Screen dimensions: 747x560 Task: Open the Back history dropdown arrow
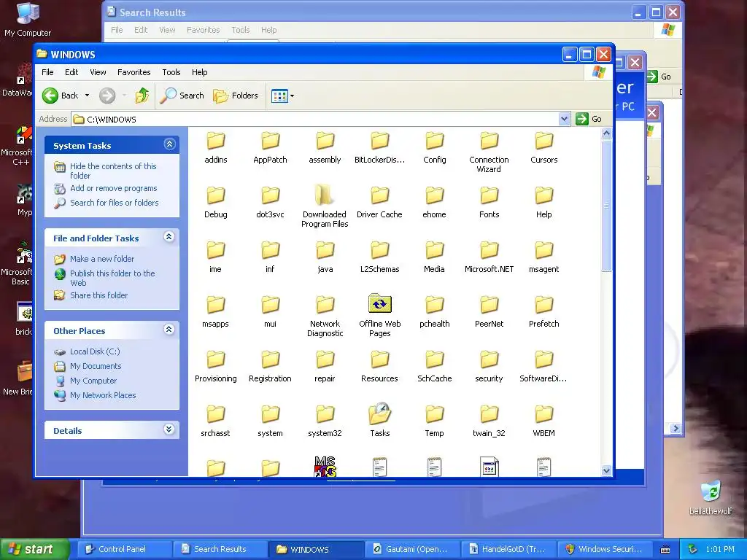(x=88, y=96)
